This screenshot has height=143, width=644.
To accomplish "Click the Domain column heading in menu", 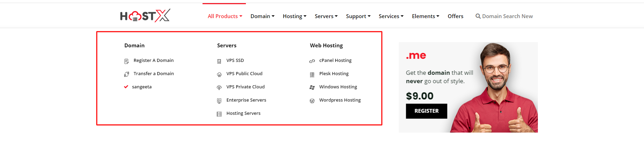I will 135,45.
